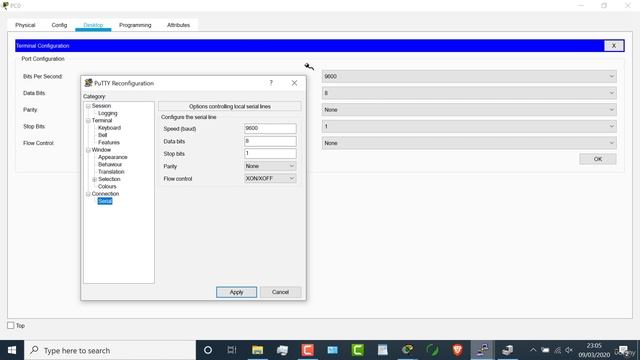Open the PuTTY Parity dropdown
Image resolution: width=640 pixels, height=360 pixels.
coord(270,166)
